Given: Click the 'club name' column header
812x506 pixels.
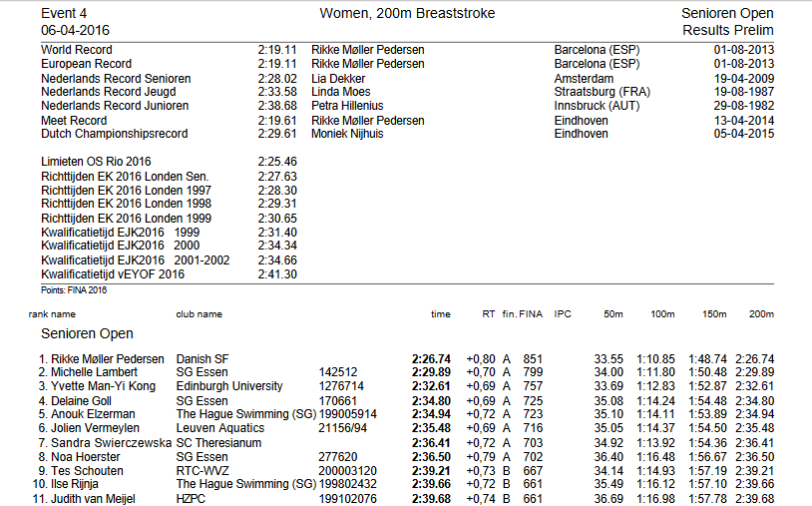Looking at the screenshot, I should tap(199, 314).
